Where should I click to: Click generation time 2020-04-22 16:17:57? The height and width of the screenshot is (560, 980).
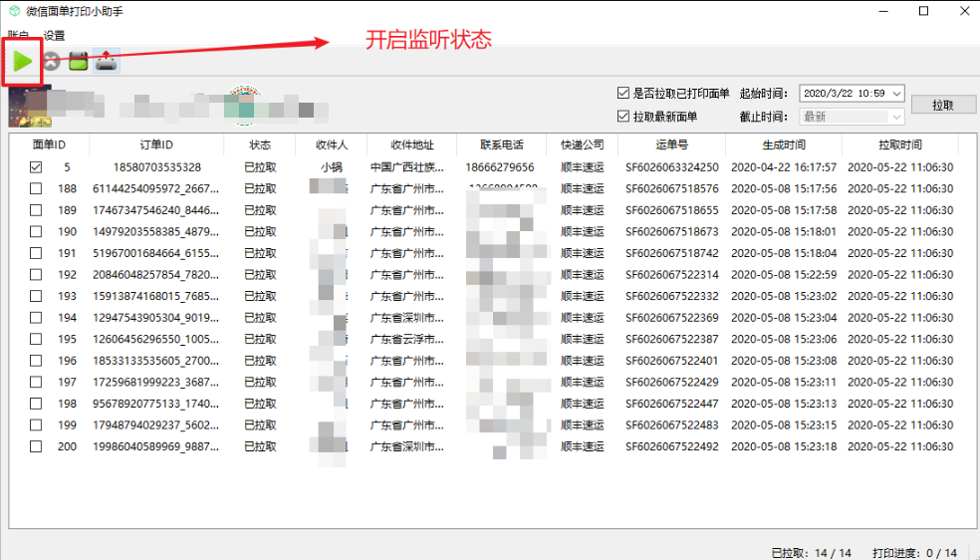point(784,167)
